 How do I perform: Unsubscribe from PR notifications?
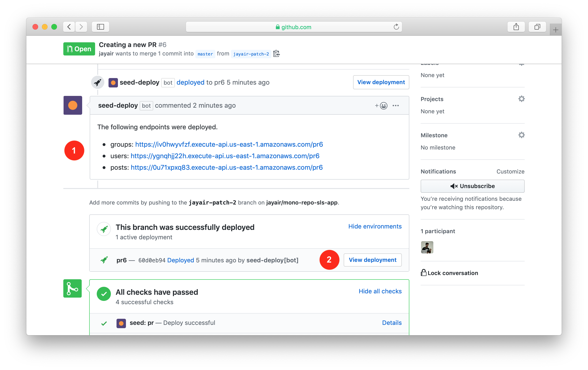point(472,186)
